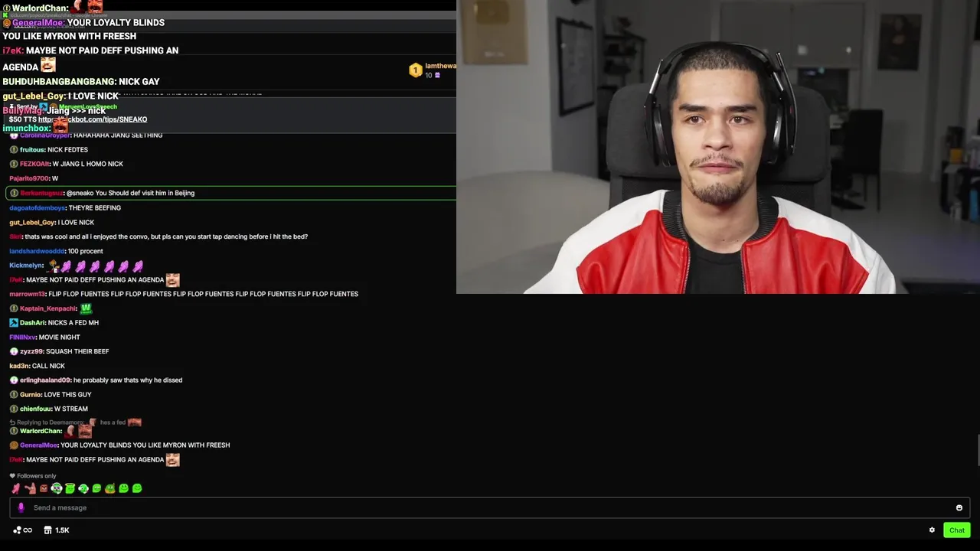Click username WarlordChan near bottom of chat

41,431
